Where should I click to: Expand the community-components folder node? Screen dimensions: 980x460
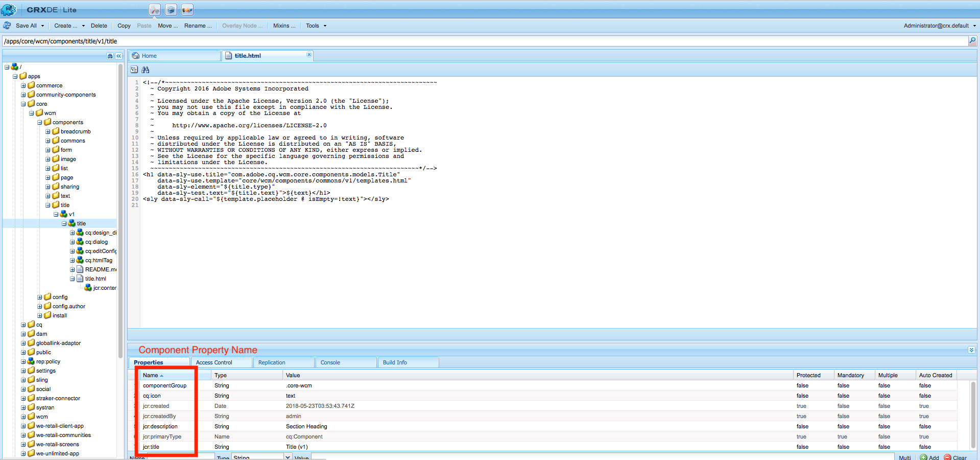point(23,95)
